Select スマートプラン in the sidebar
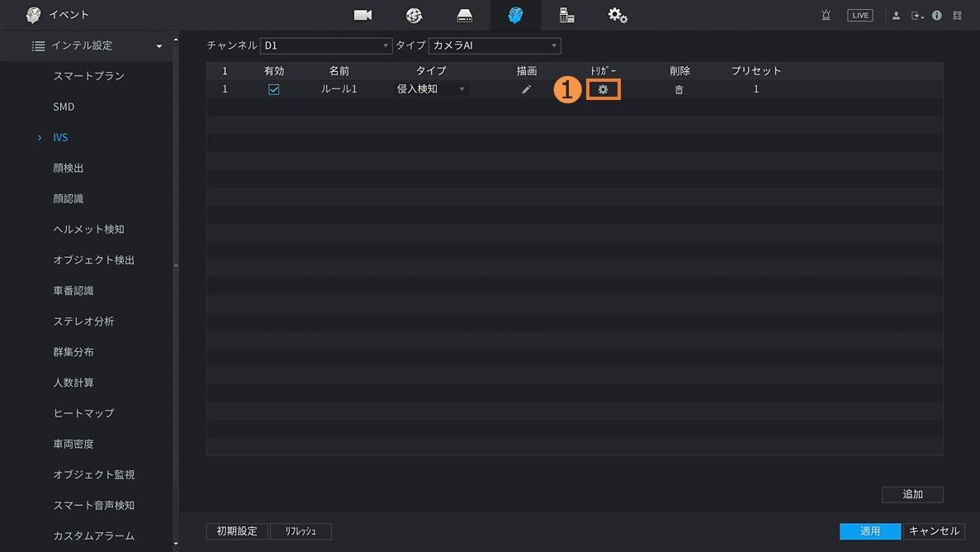This screenshot has width=980, height=552. click(88, 76)
